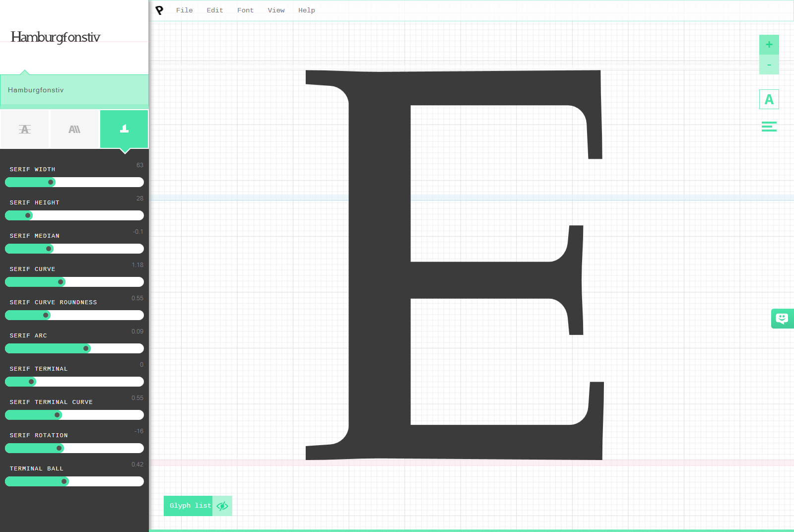Zoom in with the plus button
The width and height of the screenshot is (794, 532).
click(769, 45)
